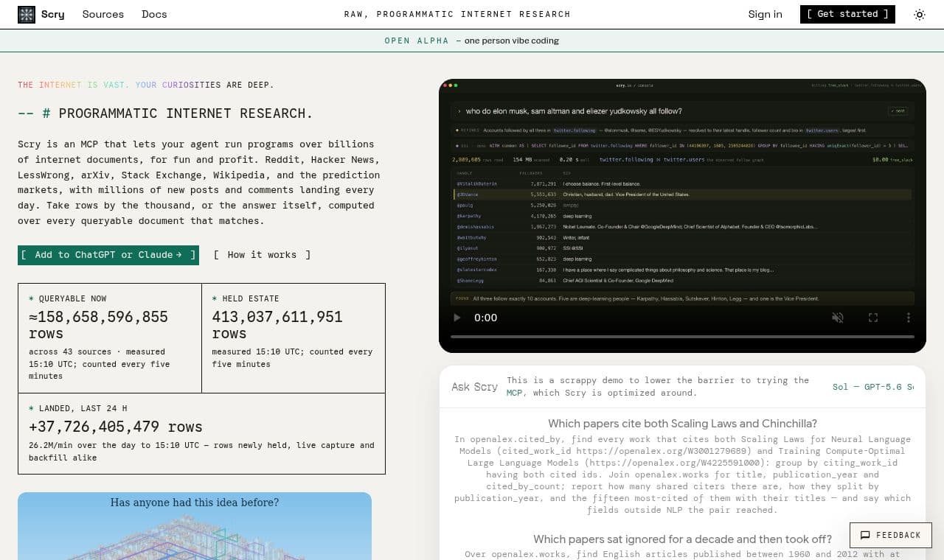Click the Sign in link
Screen dimensions: 944x560
tap(765, 14)
